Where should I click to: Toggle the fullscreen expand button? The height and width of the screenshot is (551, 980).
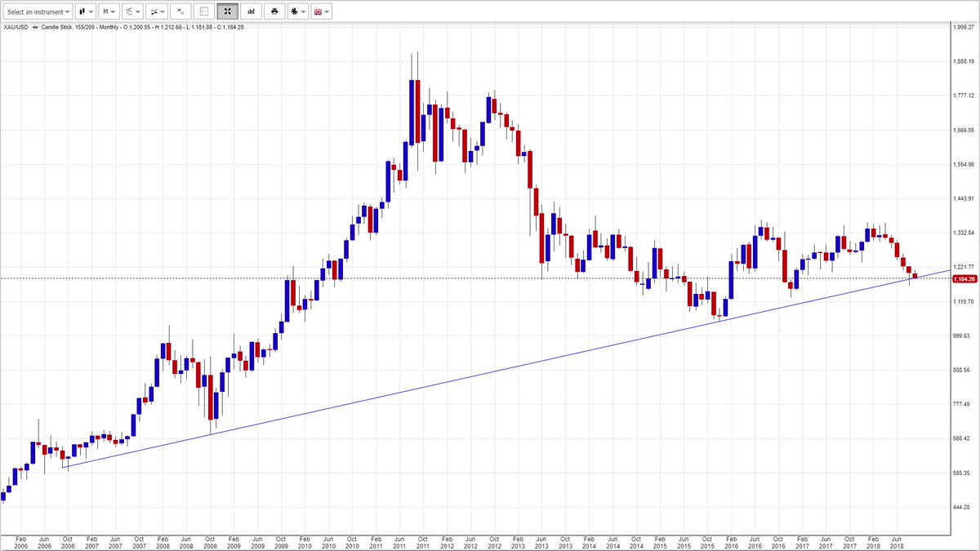tap(228, 12)
